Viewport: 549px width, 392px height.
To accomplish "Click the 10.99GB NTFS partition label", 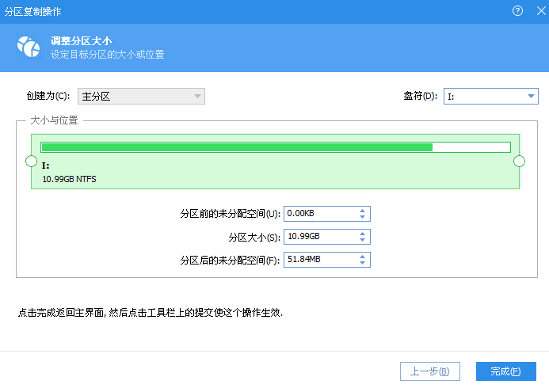I will pyautogui.click(x=70, y=179).
